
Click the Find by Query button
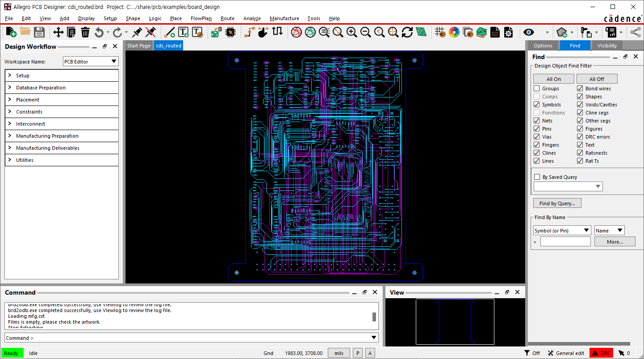pos(557,203)
